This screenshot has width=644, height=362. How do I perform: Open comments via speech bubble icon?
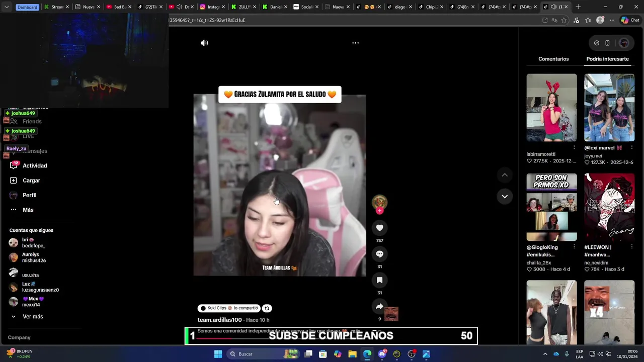click(x=379, y=254)
